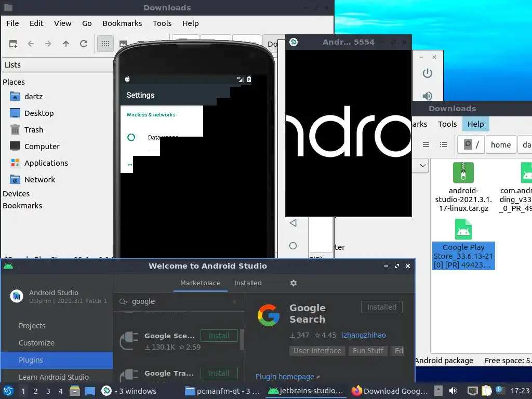Click the User Interface tag
This screenshot has height=399, width=532.
317,351
